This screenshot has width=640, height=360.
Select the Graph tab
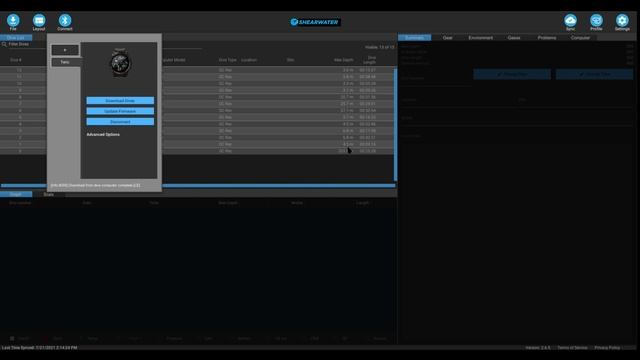16,194
